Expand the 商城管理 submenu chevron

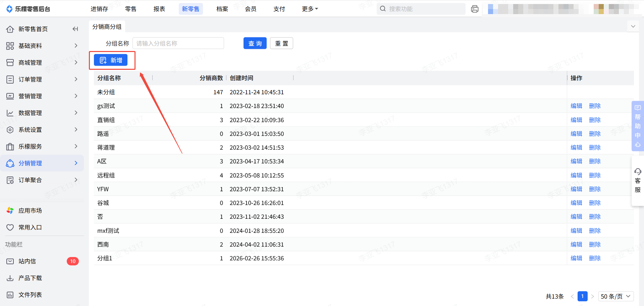click(x=76, y=62)
